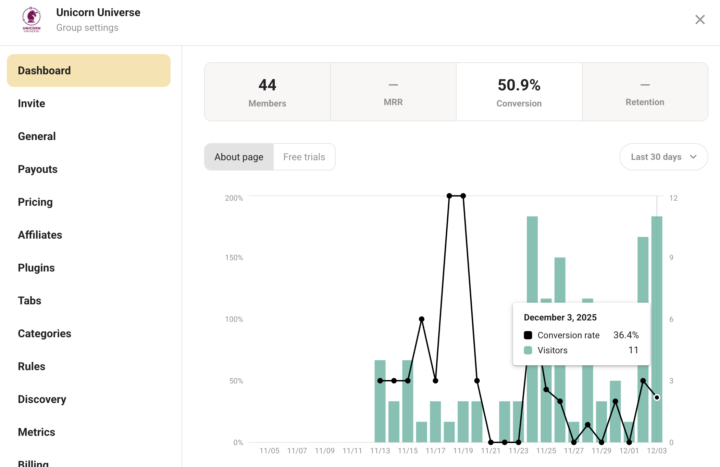The height and width of the screenshot is (467, 720).
Task: Select the 50.9% Conversion card
Action: tap(519, 92)
